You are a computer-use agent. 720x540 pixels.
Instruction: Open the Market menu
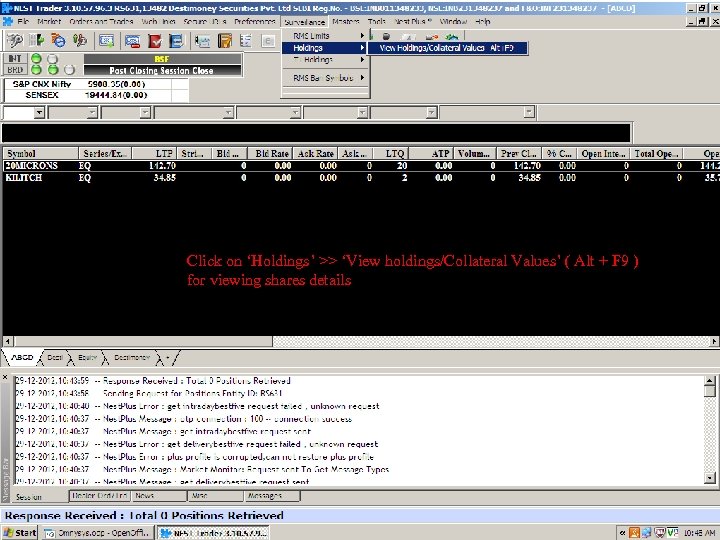[49, 22]
